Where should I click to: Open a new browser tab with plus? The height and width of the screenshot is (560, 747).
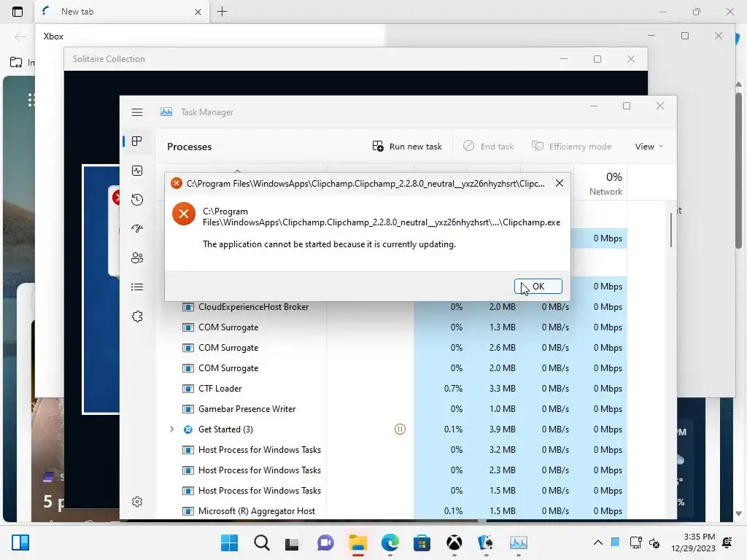click(x=222, y=12)
